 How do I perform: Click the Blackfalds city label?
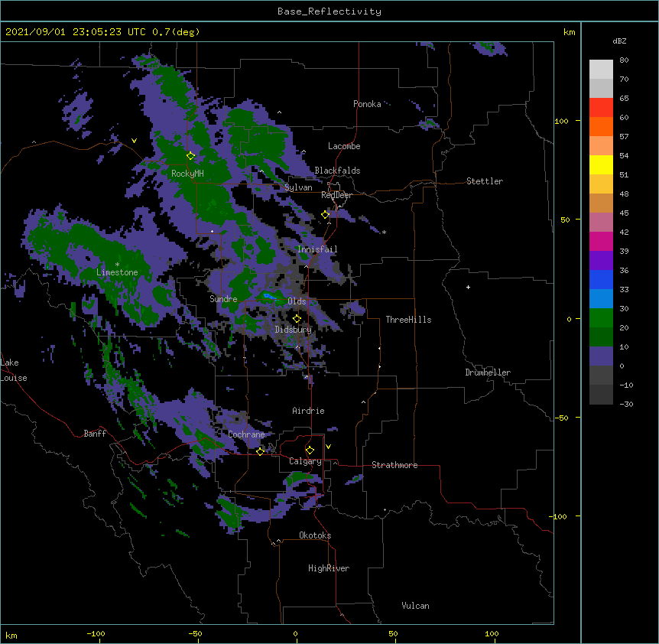337,171
